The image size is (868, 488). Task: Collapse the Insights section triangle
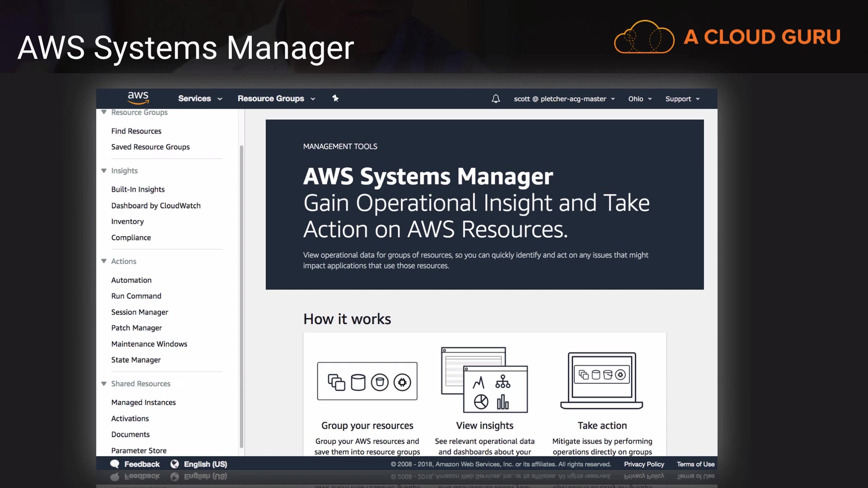(x=104, y=170)
